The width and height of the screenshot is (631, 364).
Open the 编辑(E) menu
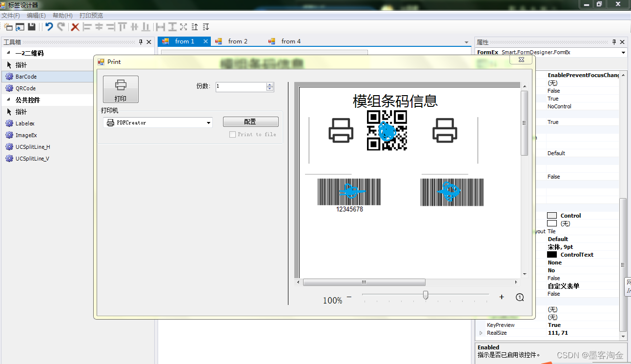pos(36,16)
